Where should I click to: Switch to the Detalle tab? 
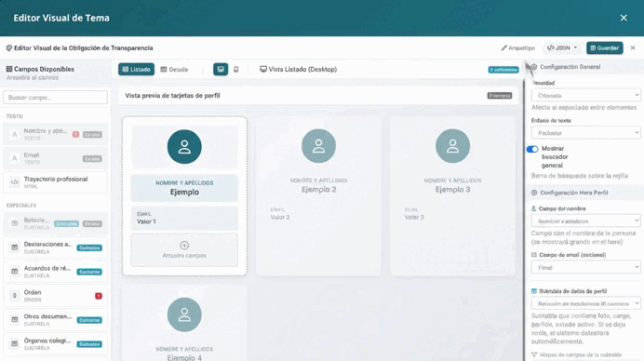[x=174, y=70]
